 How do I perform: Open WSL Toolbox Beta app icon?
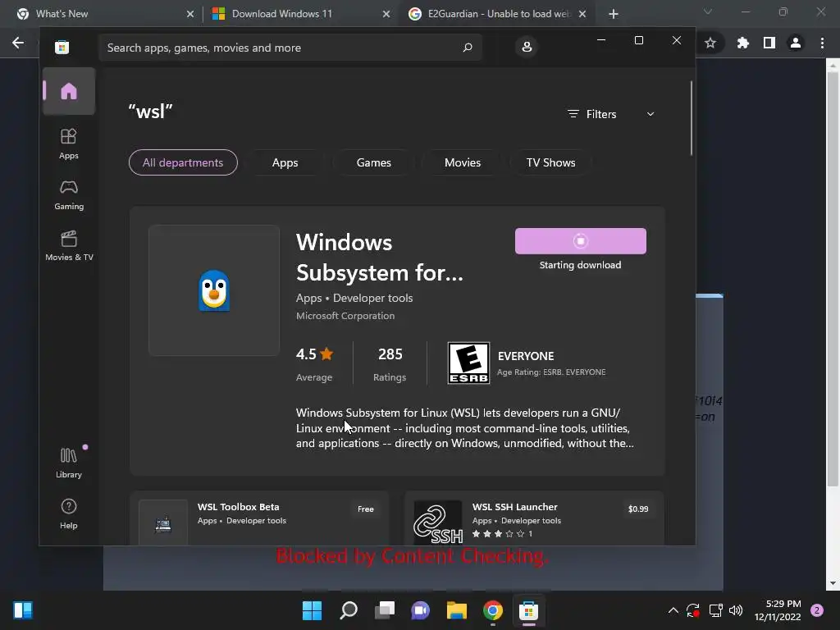[163, 523]
